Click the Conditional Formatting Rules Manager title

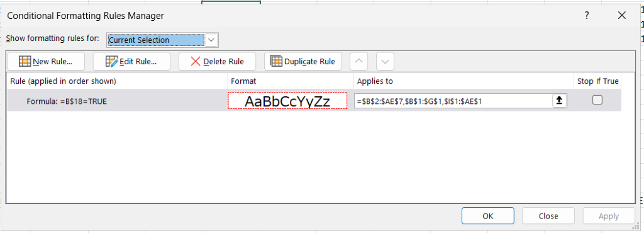coord(86,16)
